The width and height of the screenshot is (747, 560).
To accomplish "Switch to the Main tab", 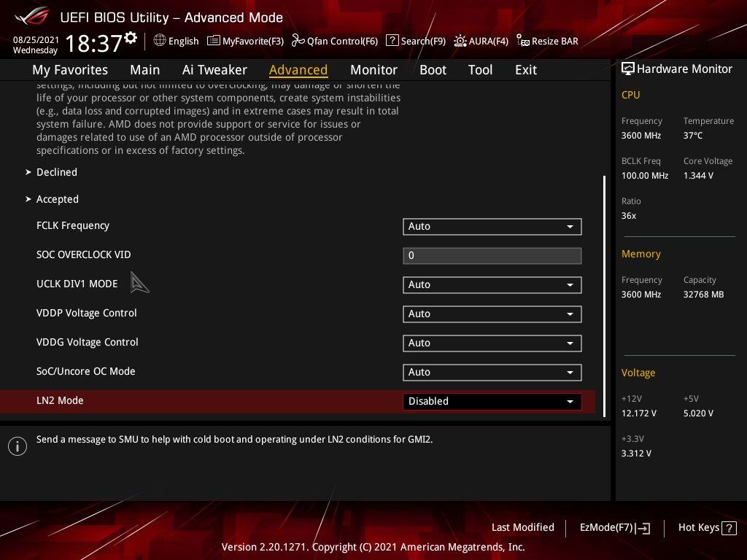I will pyautogui.click(x=145, y=69).
